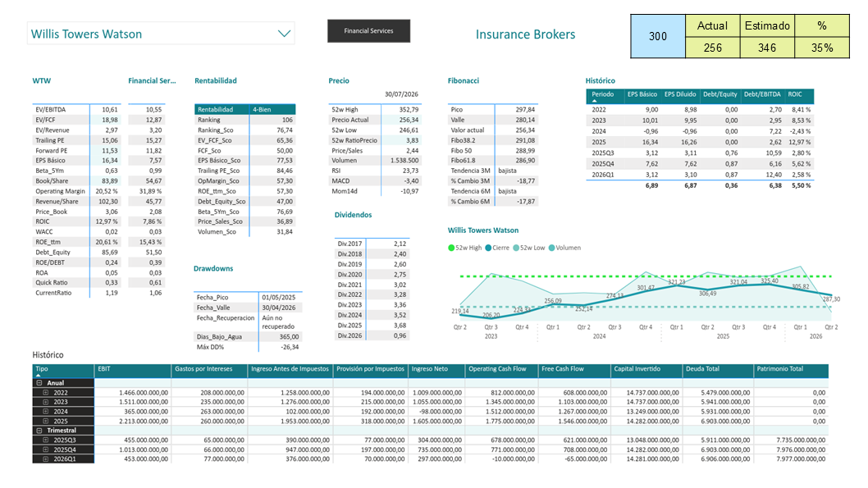
Task: Select the Div.2026 dividend row
Action: (372, 335)
